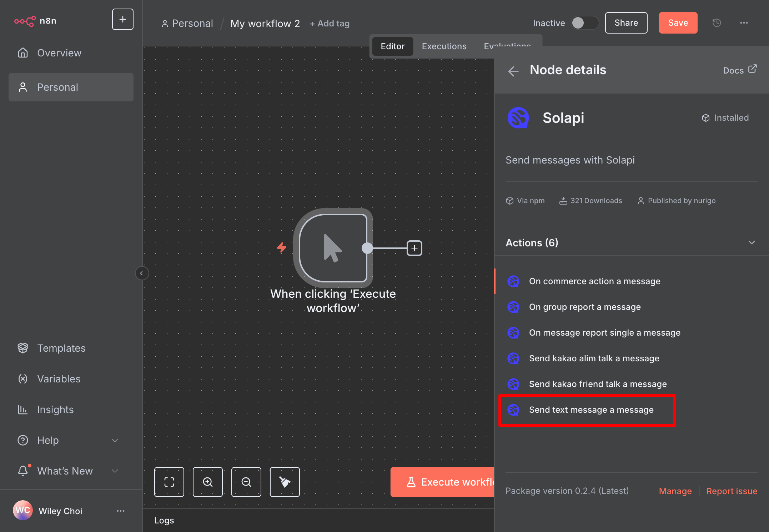Click Published by nurigo
769x532 pixels.
tap(677, 201)
